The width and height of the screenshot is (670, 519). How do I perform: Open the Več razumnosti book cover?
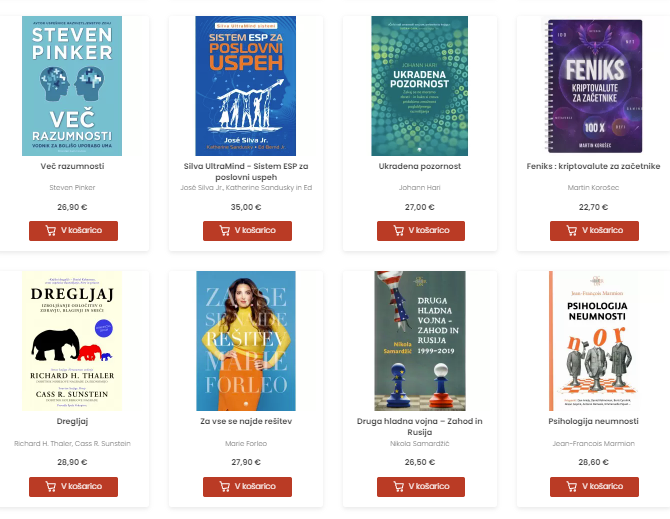(72, 86)
